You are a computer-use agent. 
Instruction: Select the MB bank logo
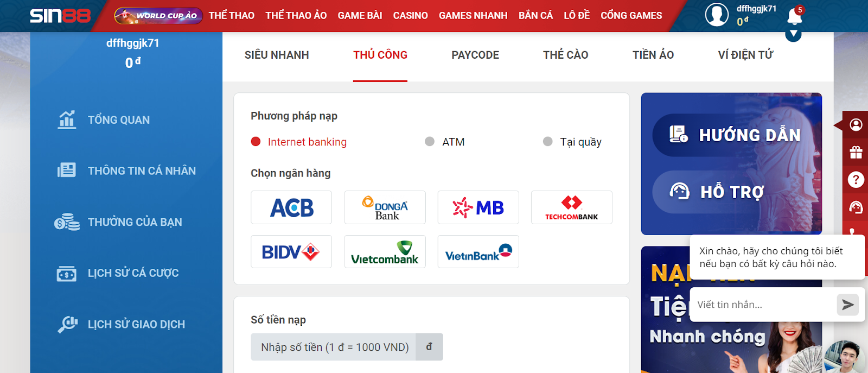point(478,207)
